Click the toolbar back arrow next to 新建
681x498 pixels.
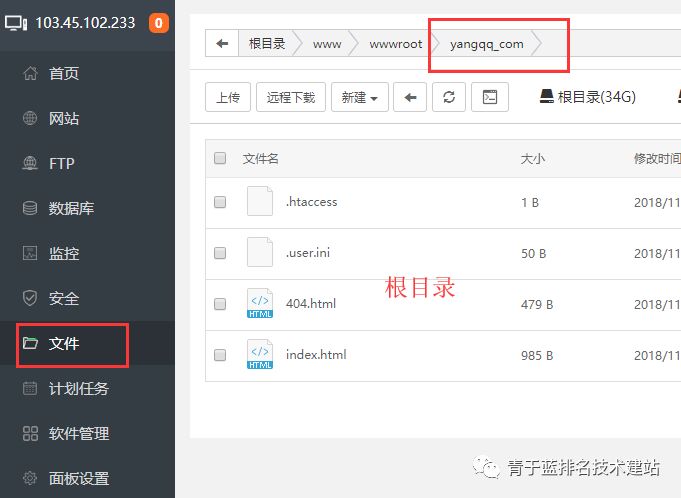pyautogui.click(x=410, y=97)
